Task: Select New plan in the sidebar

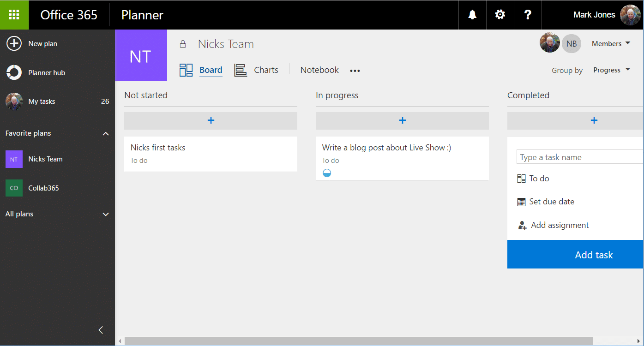Action: (x=43, y=44)
